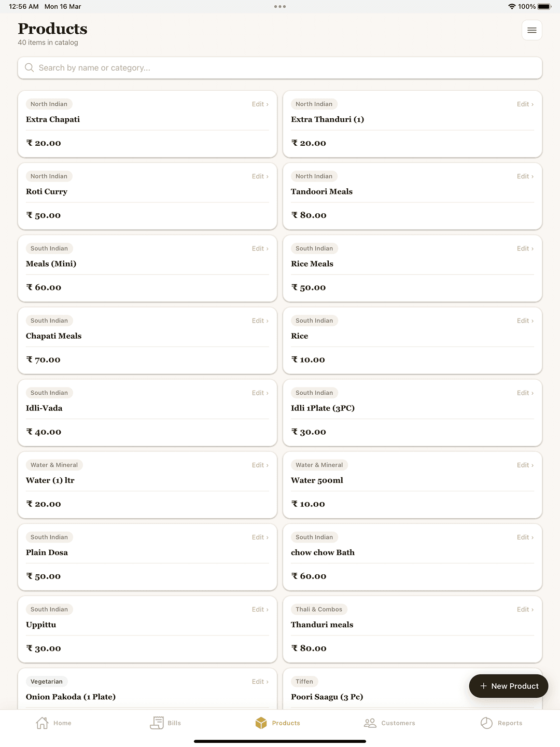Open Customers people icon
The width and height of the screenshot is (560, 747).
(x=370, y=723)
